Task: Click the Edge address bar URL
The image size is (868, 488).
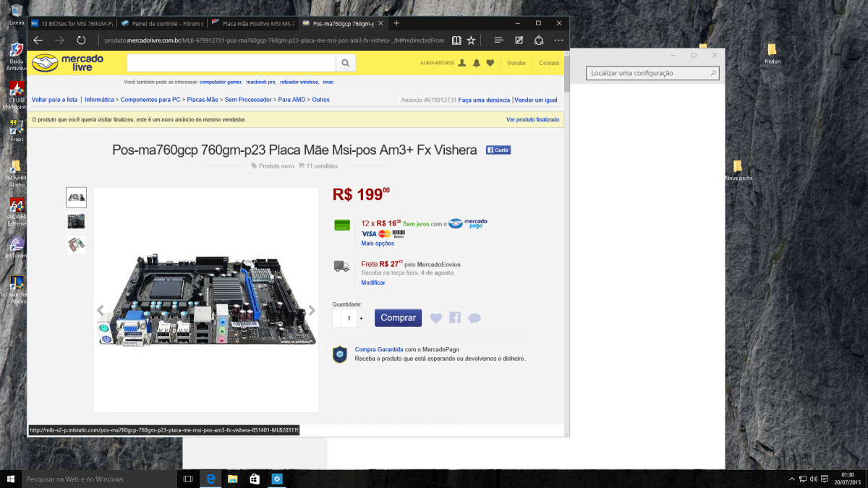Action: pos(274,40)
